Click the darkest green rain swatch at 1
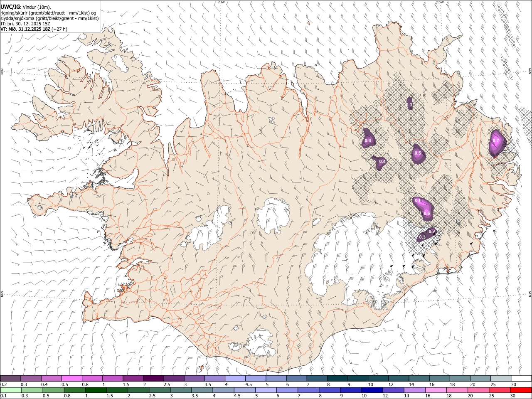 click(x=96, y=390)
